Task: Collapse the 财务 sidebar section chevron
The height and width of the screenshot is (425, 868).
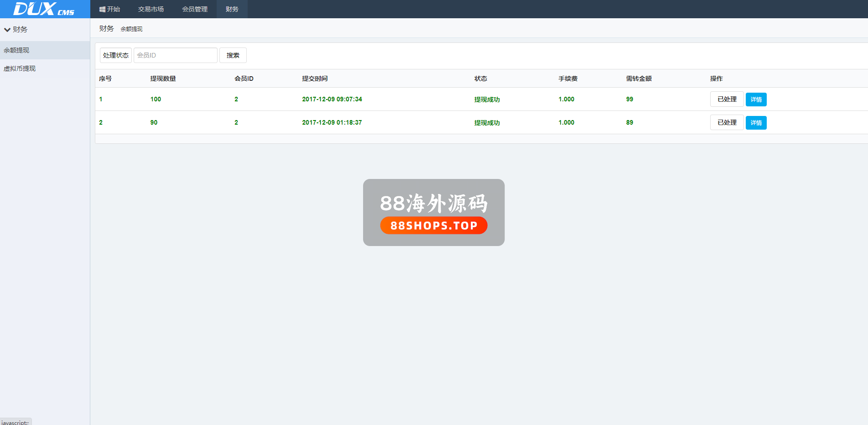Action: click(x=7, y=30)
